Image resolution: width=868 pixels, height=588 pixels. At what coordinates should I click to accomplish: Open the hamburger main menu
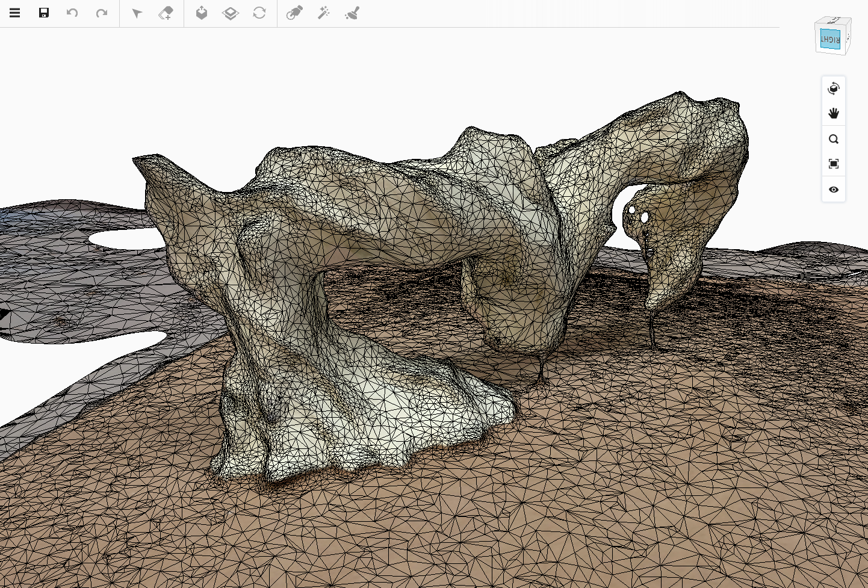(x=15, y=13)
